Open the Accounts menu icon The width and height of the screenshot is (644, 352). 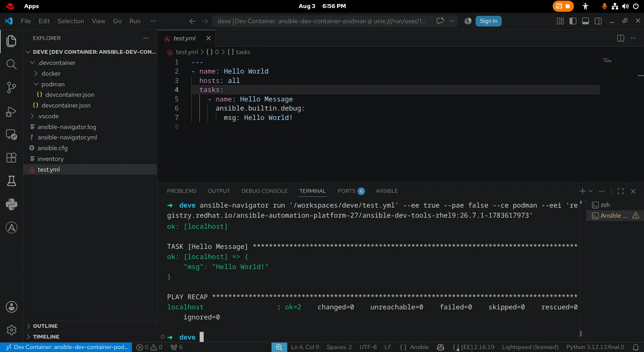(x=11, y=307)
